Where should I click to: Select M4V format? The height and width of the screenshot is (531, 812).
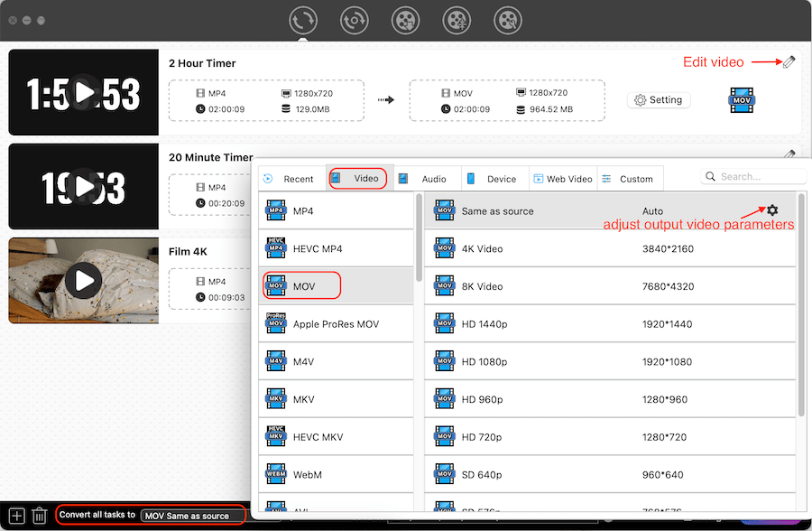pyautogui.click(x=337, y=361)
